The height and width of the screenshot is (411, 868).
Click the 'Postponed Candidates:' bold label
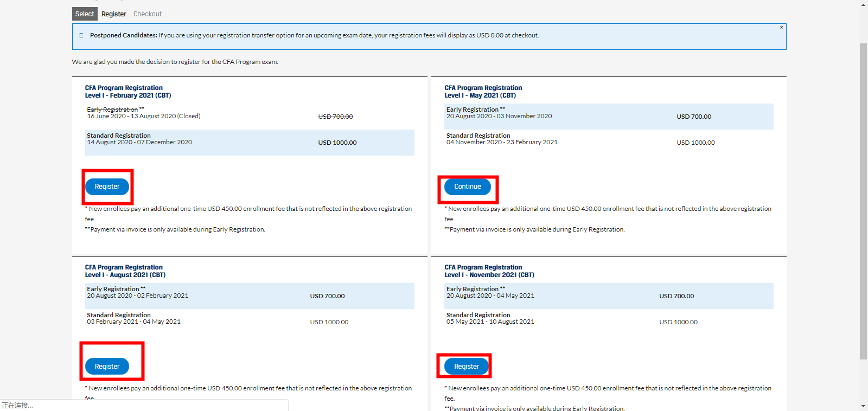(x=124, y=35)
